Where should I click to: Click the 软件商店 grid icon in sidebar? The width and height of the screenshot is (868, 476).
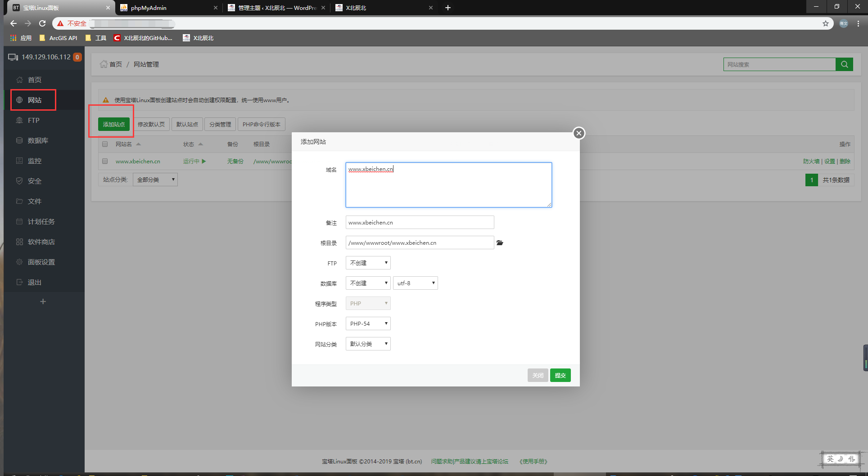(19, 242)
